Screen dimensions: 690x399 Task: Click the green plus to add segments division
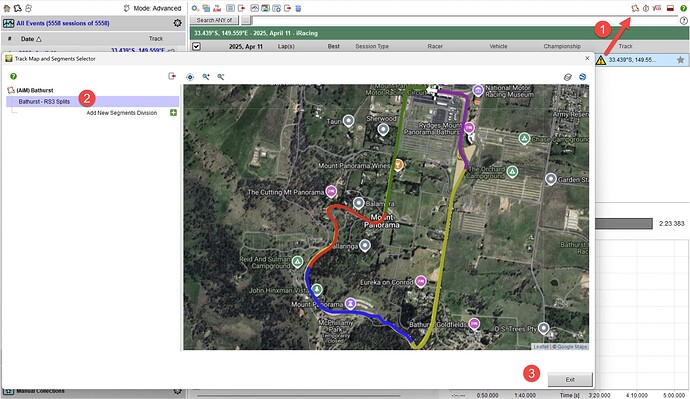173,113
